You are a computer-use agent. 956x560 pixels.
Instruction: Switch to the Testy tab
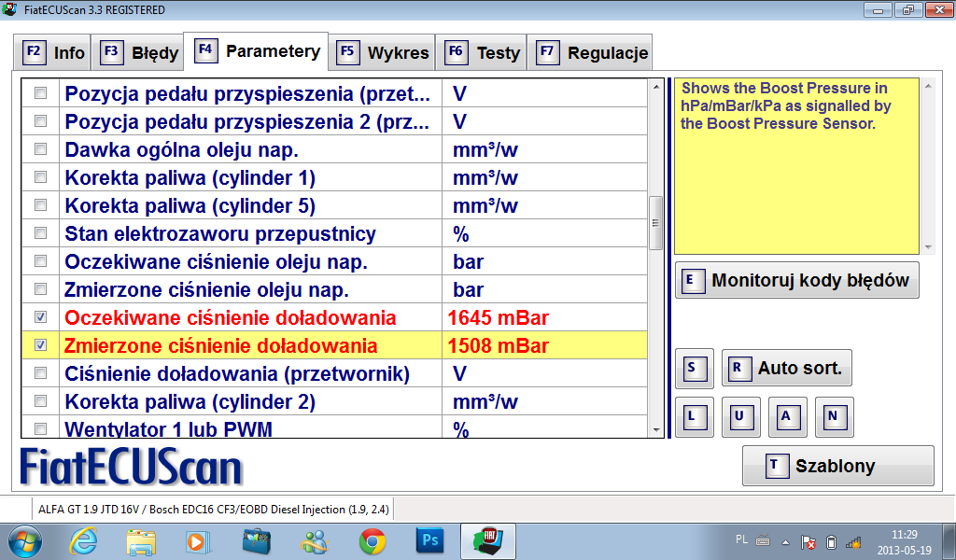[481, 52]
